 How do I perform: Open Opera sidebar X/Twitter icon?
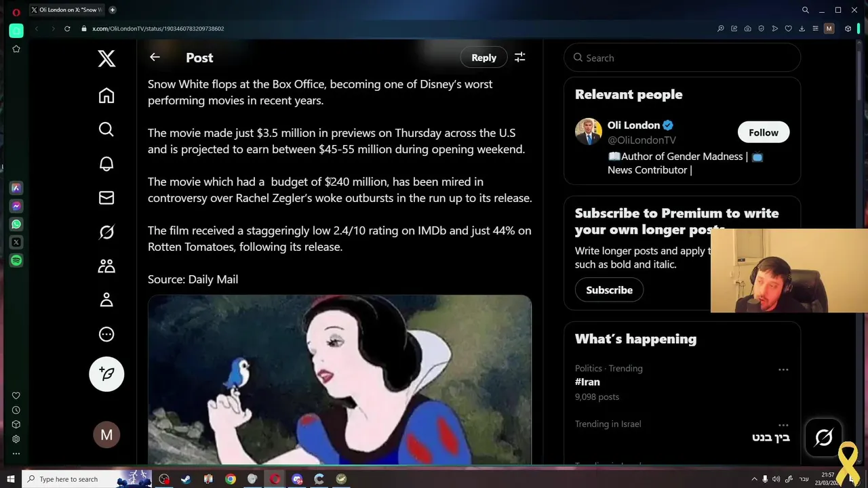coord(16,242)
